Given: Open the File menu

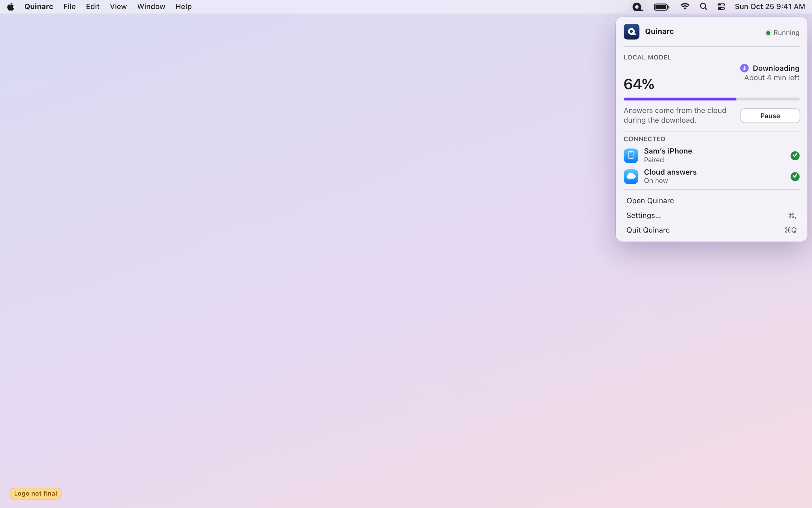Looking at the screenshot, I should click(x=70, y=7).
